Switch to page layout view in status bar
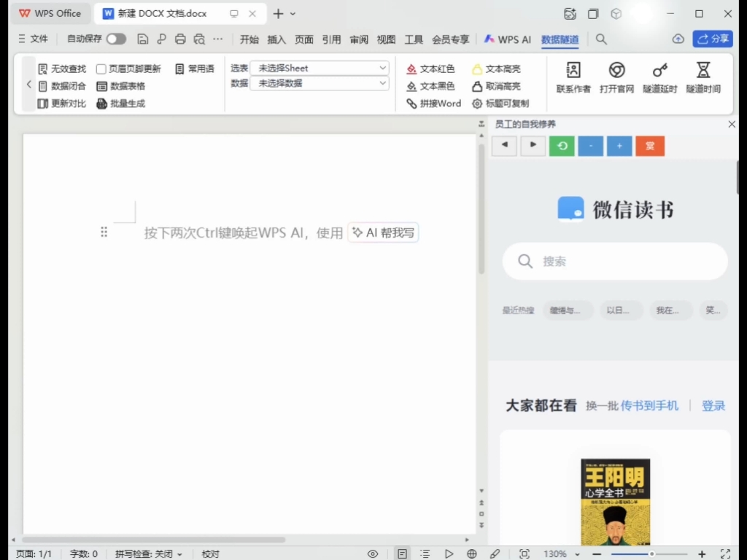This screenshot has height=560, width=747. [x=402, y=553]
